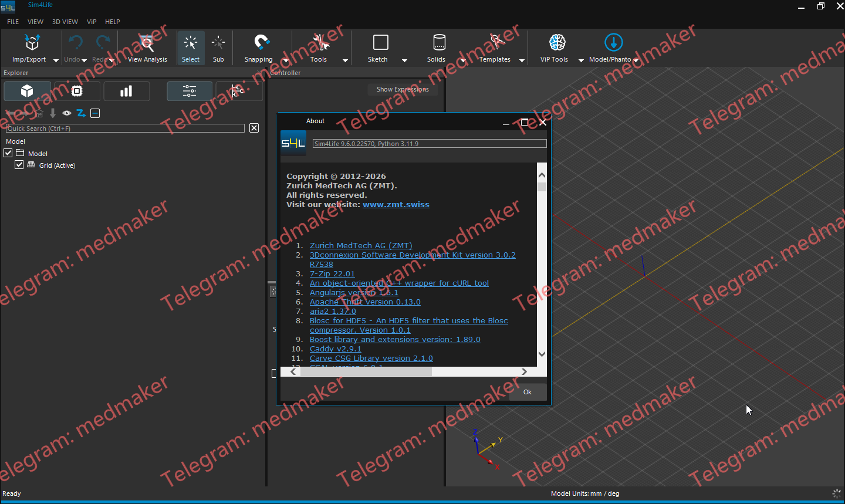
Task: Show the properties sliders panel
Action: click(190, 91)
